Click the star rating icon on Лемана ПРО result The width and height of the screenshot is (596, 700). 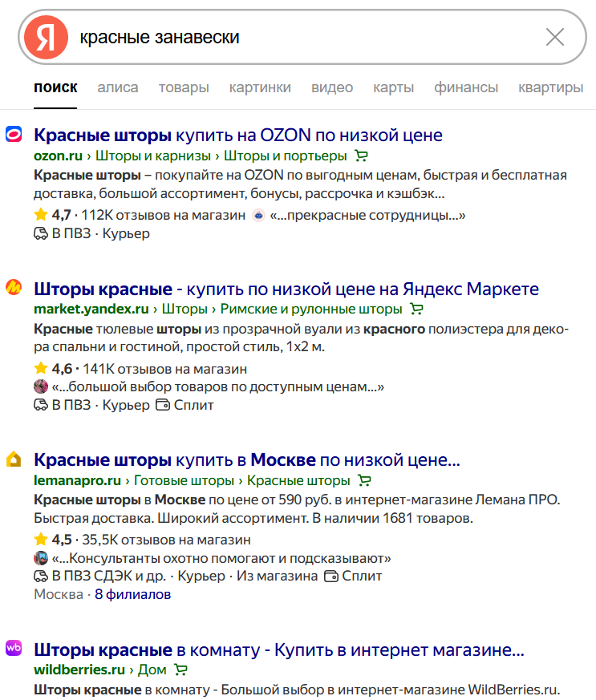39,538
